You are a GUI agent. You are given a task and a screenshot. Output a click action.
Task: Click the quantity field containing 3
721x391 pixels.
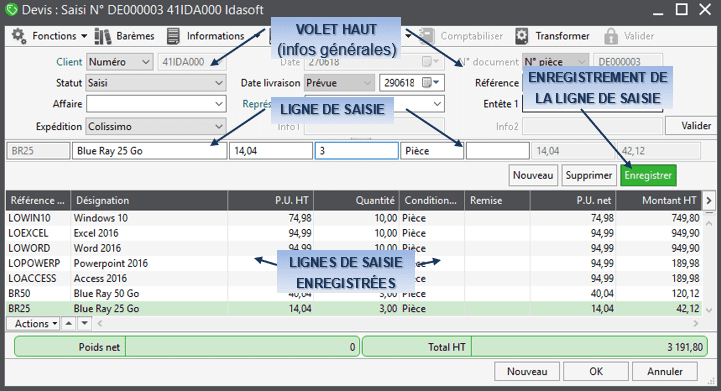(356, 151)
